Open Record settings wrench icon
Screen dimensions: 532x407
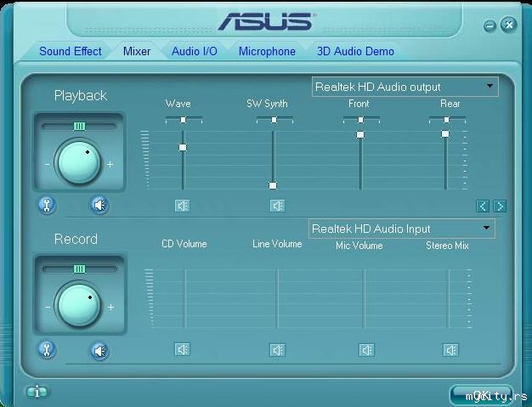[x=47, y=350]
